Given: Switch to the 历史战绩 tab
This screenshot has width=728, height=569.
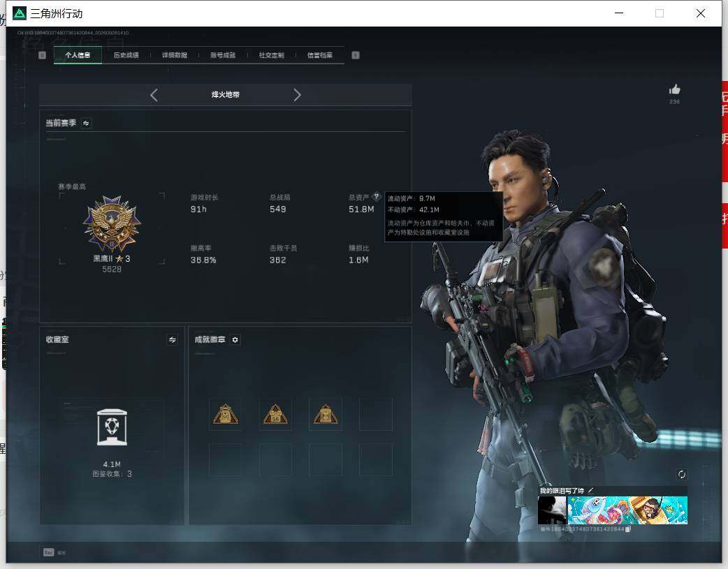Looking at the screenshot, I should 126,55.
